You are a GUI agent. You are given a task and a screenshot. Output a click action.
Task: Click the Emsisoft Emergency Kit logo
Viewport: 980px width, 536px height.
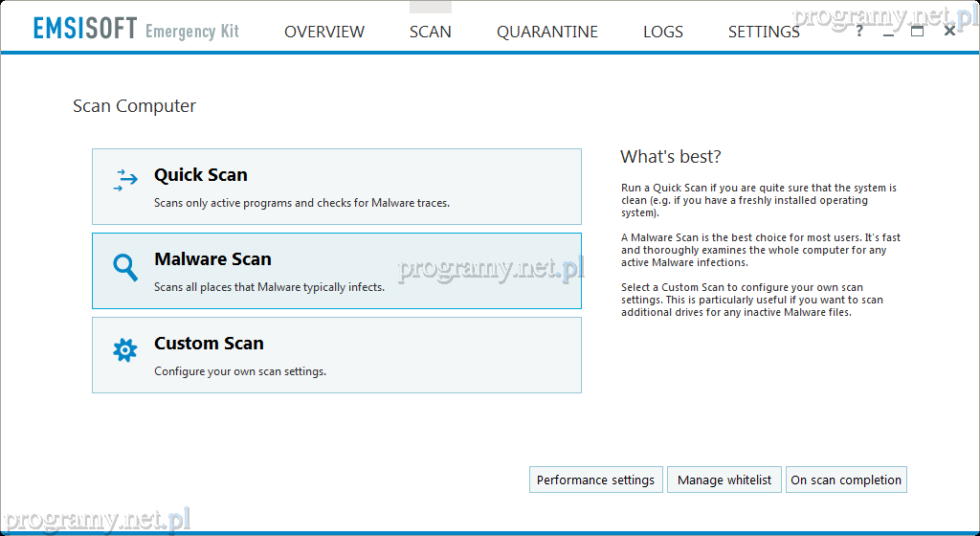coord(136,30)
